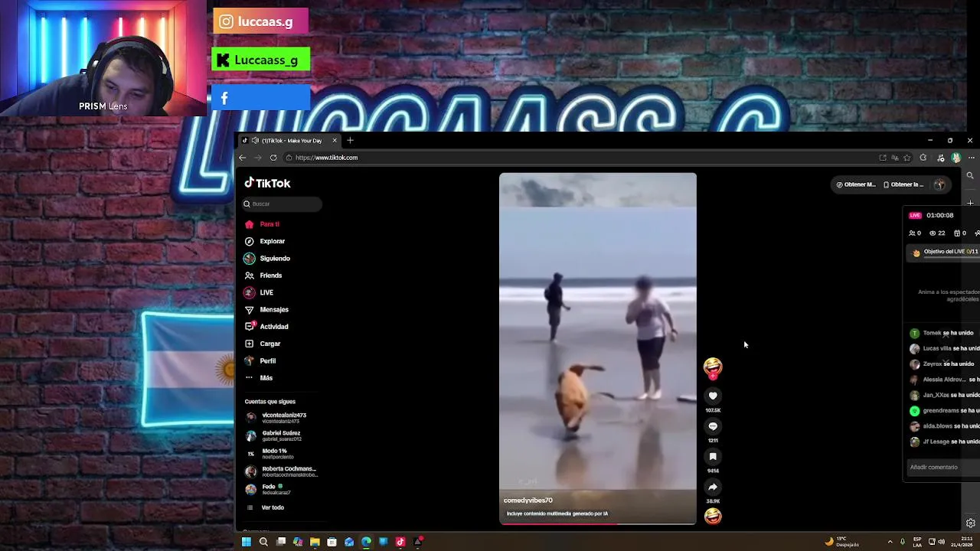Open the TikTok app in taskbar
Screen dimensions: 980x551
400,542
